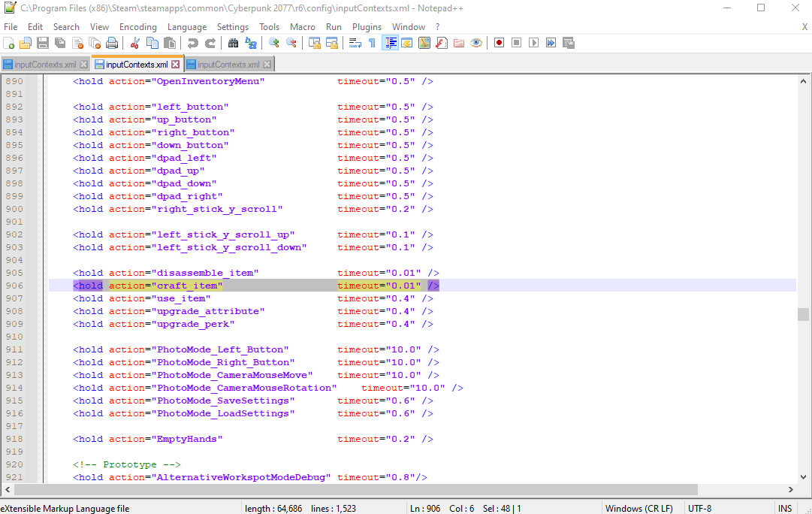
Task: Click the New file toolbar icon
Action: [8, 43]
